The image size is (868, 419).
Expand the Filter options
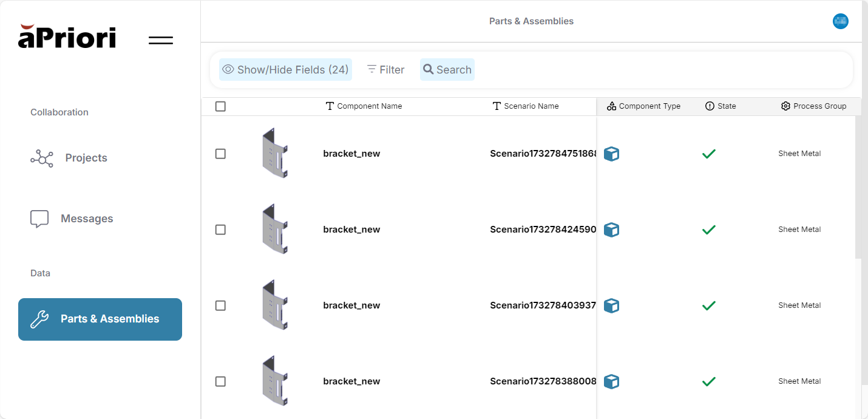[x=385, y=70]
